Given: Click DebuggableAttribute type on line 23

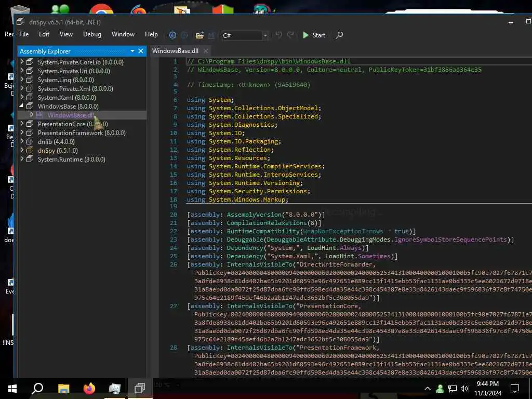Looking at the screenshot, I should 301,240.
